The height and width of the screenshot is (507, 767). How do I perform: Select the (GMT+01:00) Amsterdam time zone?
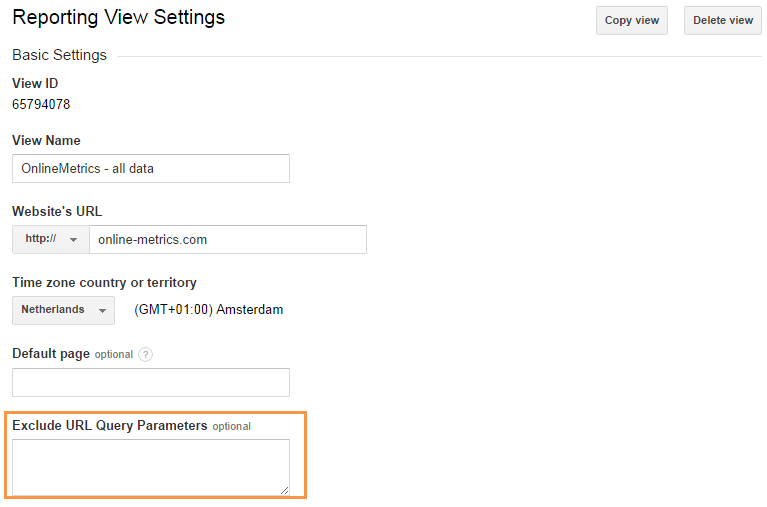208,310
